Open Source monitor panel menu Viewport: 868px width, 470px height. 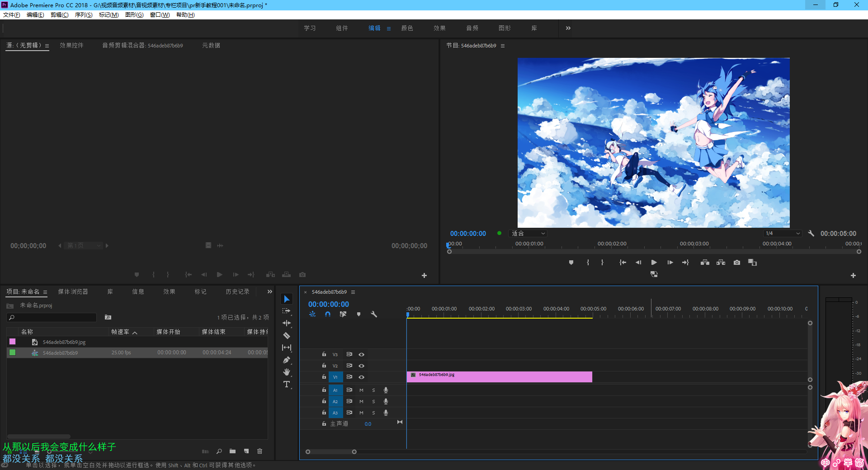(x=47, y=46)
